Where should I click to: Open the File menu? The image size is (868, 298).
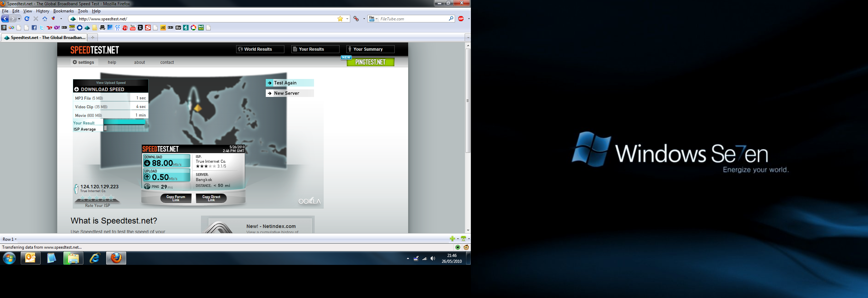tap(5, 11)
